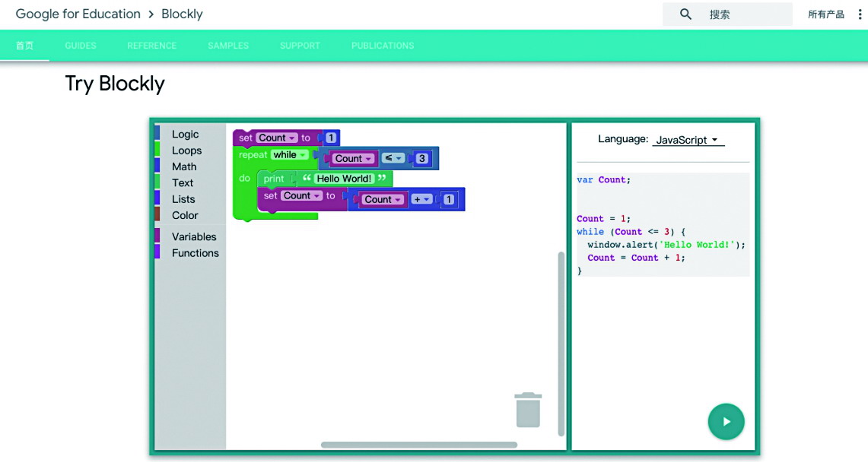Click the Hello World! text field
Image resolution: width=868 pixels, height=469 pixels.
point(345,179)
